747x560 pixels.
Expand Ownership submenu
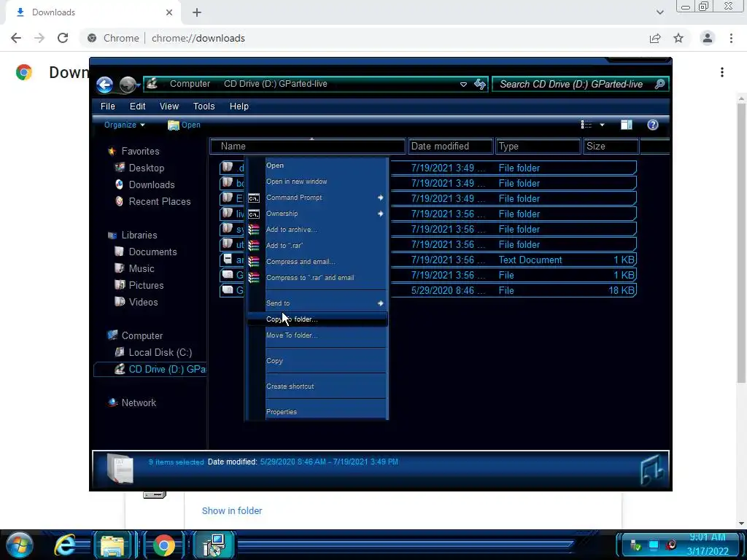click(x=317, y=214)
